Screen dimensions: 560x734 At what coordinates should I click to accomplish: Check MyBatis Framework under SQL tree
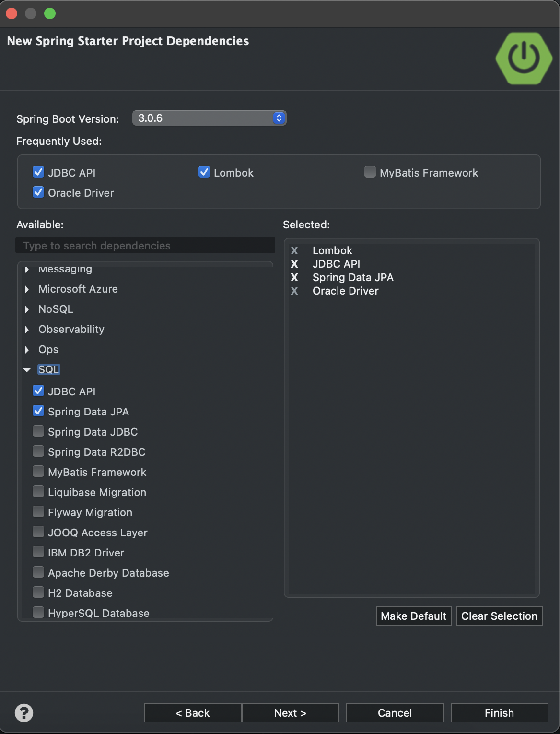[38, 471]
